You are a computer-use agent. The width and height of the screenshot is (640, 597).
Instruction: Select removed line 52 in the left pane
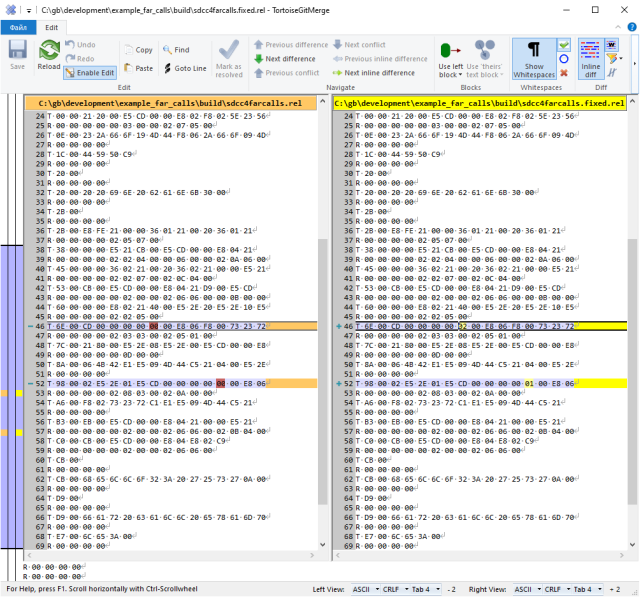tap(182, 383)
